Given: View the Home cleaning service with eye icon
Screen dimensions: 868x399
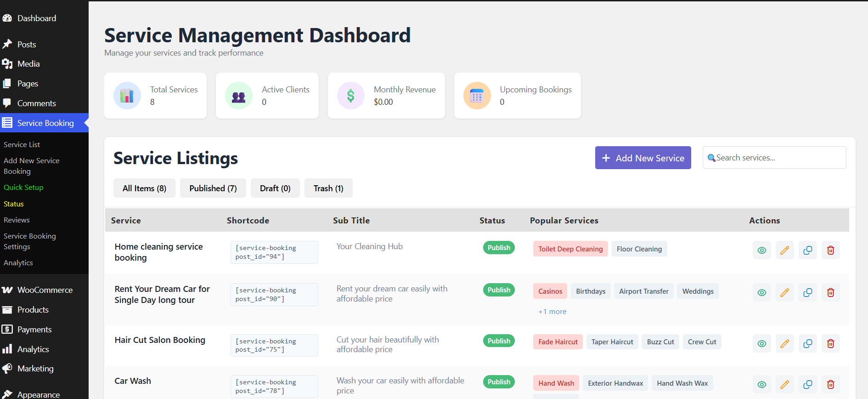Looking at the screenshot, I should 761,250.
